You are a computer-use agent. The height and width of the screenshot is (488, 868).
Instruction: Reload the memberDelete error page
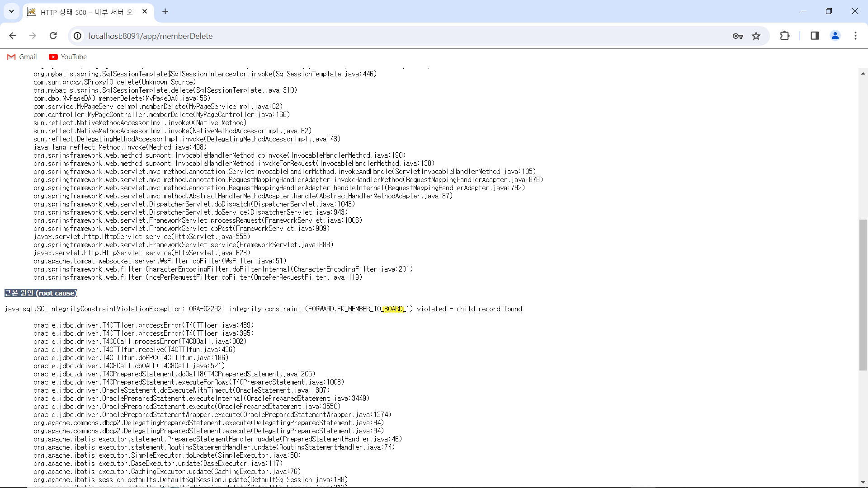pyautogui.click(x=53, y=36)
